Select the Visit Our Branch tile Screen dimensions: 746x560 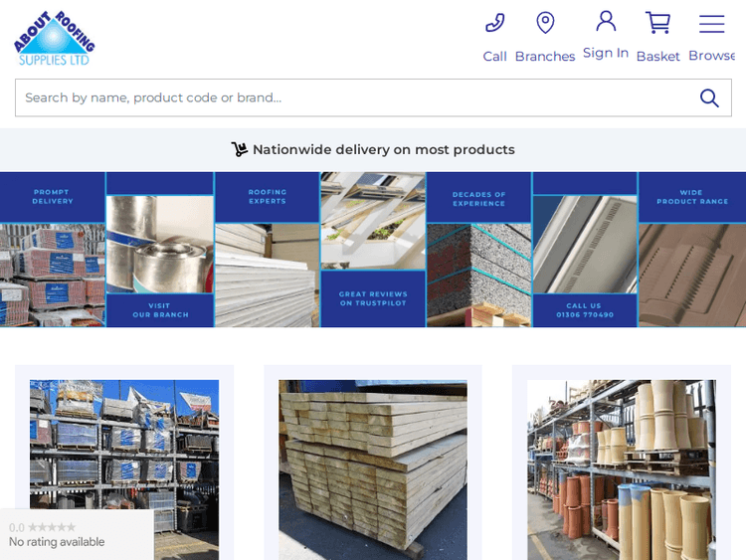click(159, 309)
